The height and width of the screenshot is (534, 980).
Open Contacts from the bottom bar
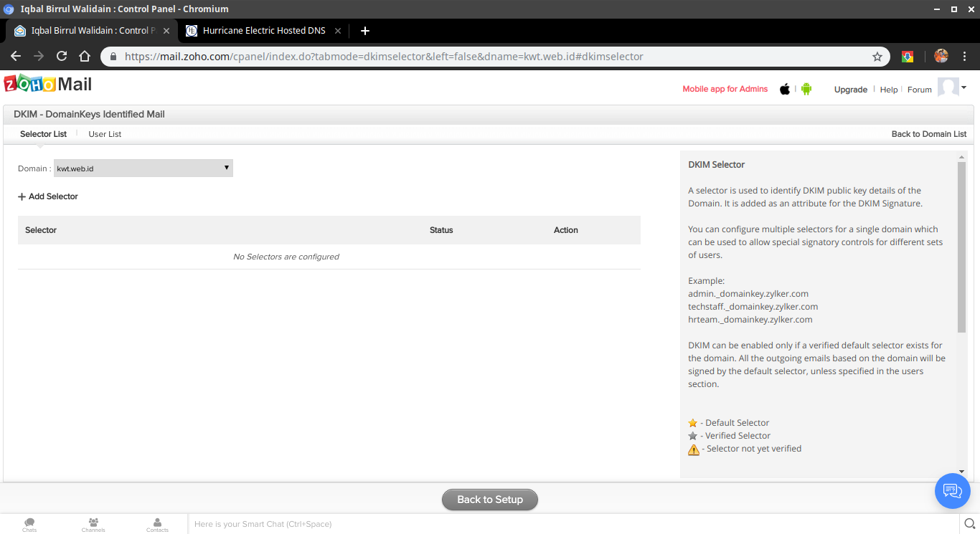157,524
